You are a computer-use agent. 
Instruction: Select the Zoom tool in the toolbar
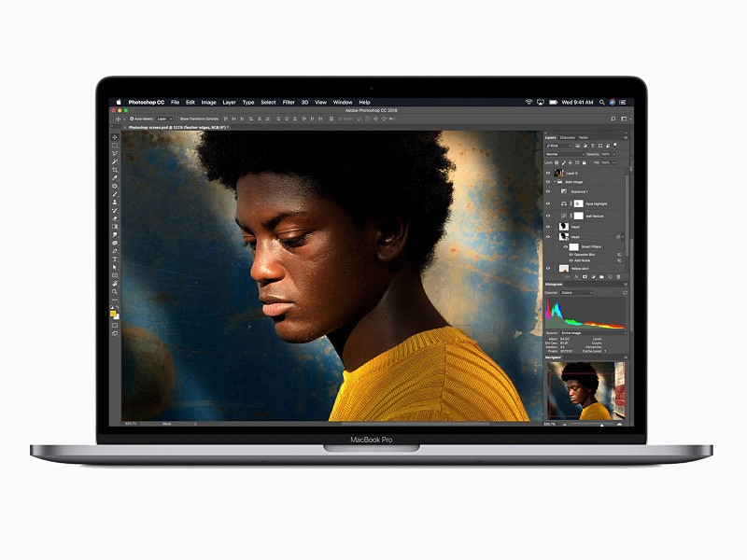pyautogui.click(x=115, y=291)
